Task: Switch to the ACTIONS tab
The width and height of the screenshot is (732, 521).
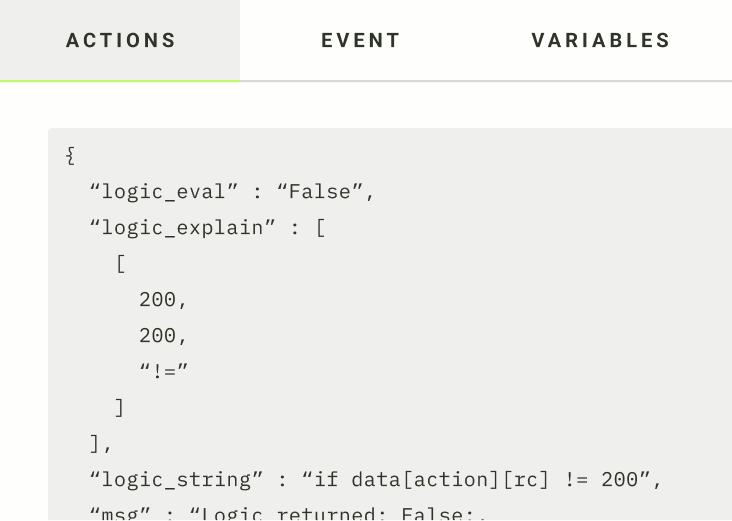Action: point(120,41)
